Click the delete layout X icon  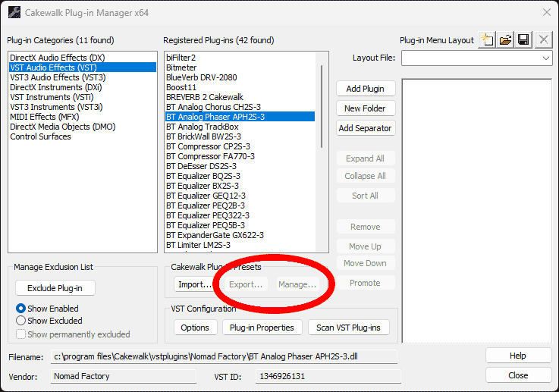[543, 40]
